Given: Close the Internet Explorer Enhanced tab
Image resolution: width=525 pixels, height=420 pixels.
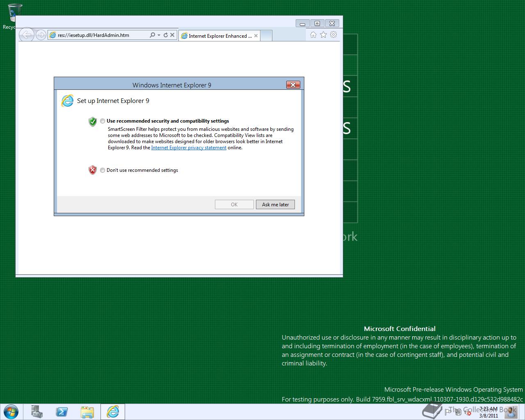Looking at the screenshot, I should (256, 36).
